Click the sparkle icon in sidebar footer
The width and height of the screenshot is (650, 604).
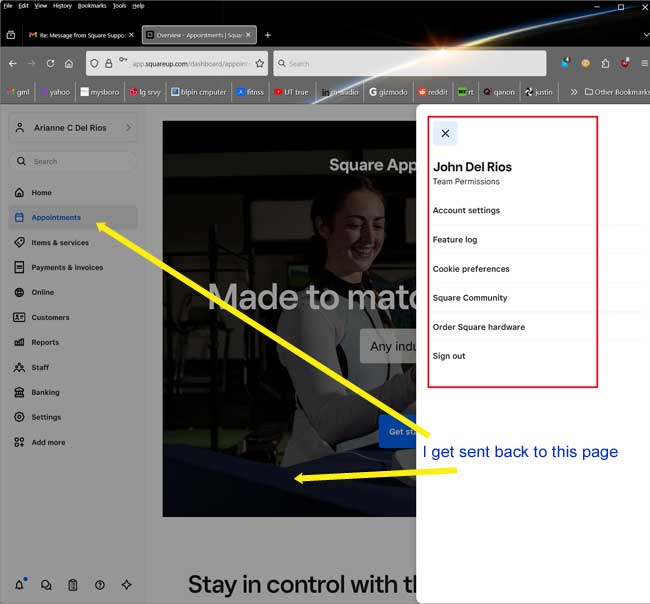[126, 585]
